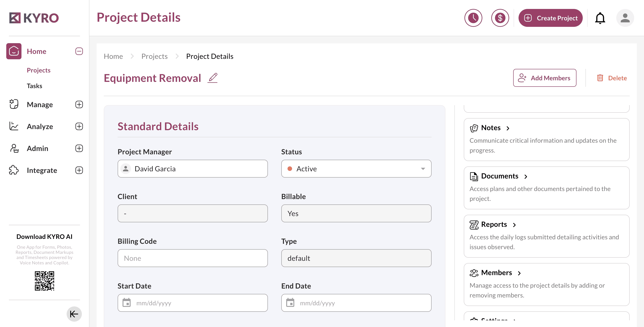
Task: Click the Notes card icon
Action: tap(474, 128)
